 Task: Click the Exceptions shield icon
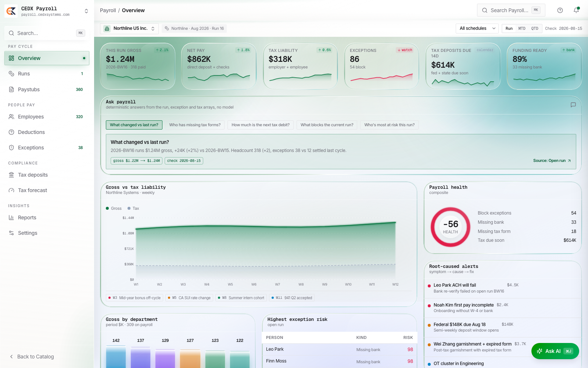point(11,148)
